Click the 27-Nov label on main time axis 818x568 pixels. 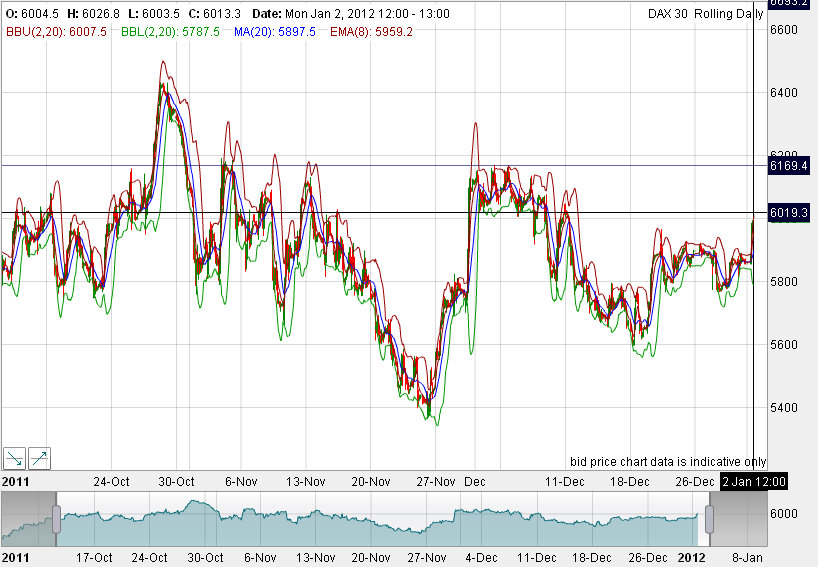[x=435, y=481]
